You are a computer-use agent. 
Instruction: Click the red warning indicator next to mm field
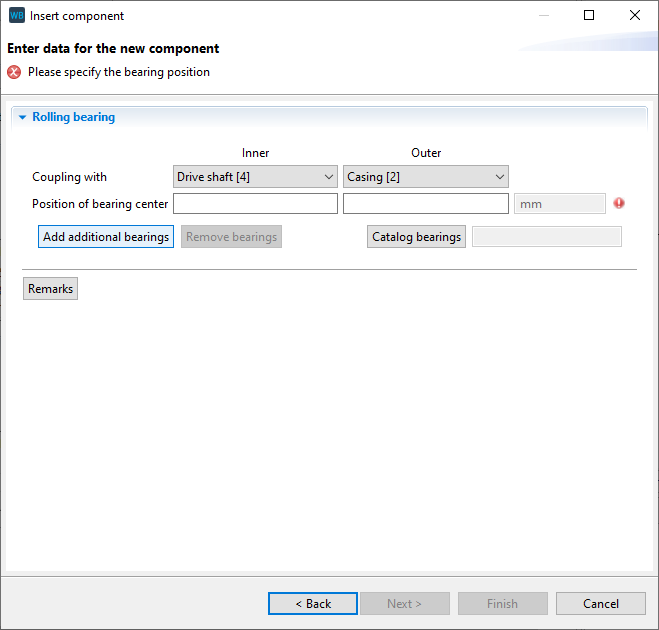click(x=619, y=203)
